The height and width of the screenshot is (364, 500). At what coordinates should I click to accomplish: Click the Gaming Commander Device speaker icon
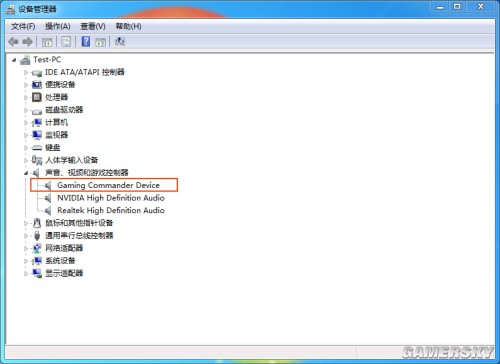48,186
